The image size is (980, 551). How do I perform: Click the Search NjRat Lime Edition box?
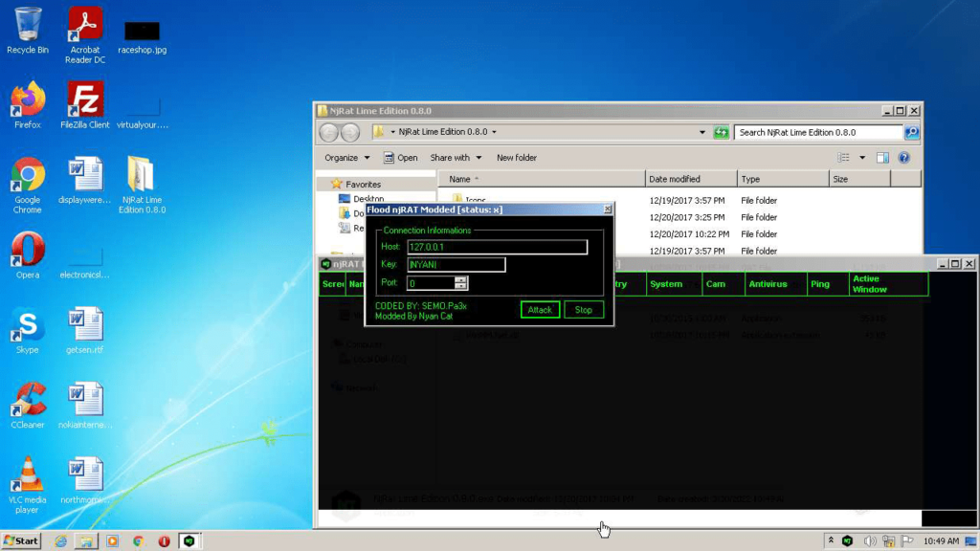pyautogui.click(x=817, y=132)
